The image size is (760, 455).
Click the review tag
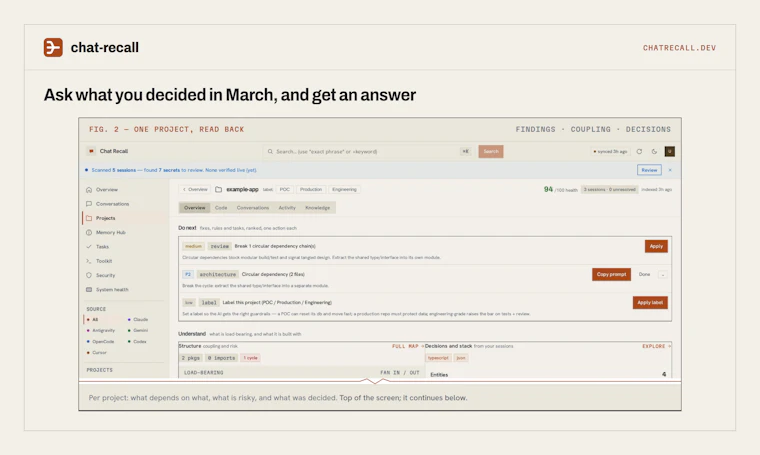(x=220, y=246)
